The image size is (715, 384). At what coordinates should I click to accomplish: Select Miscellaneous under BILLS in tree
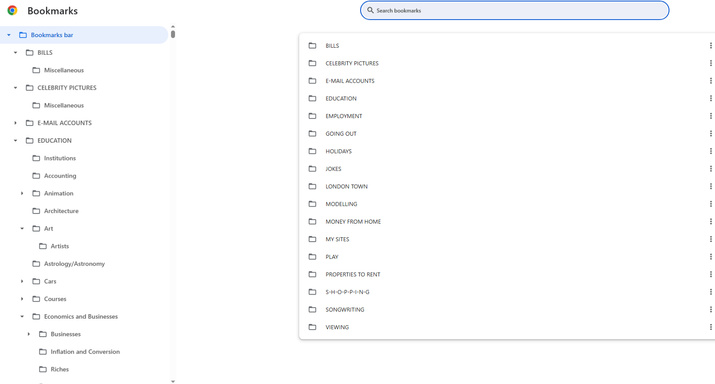(64, 70)
